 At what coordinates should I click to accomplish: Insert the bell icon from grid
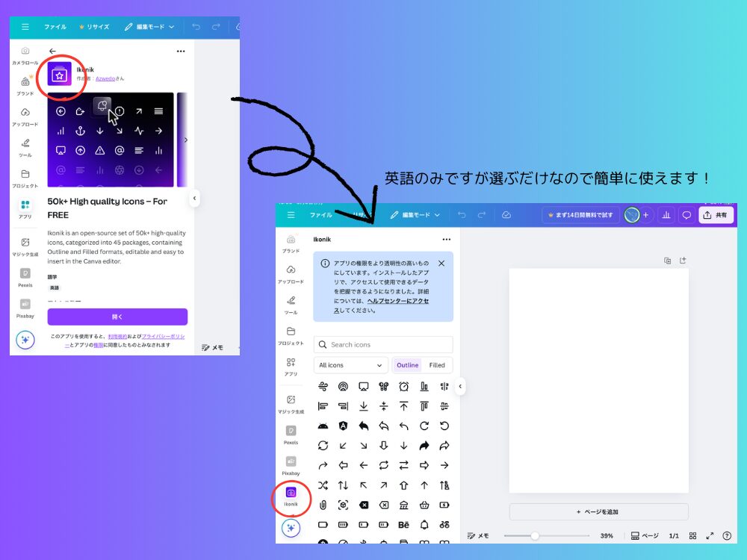coord(424,525)
